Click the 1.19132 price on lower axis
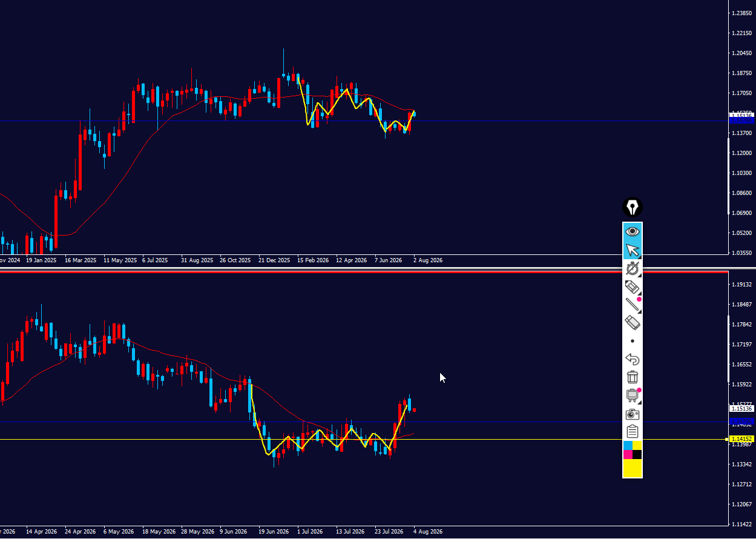 click(x=741, y=284)
